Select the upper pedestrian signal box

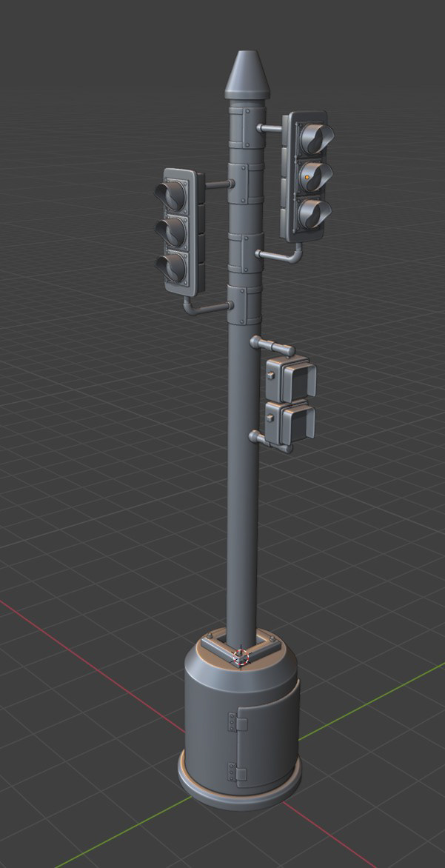click(x=290, y=378)
